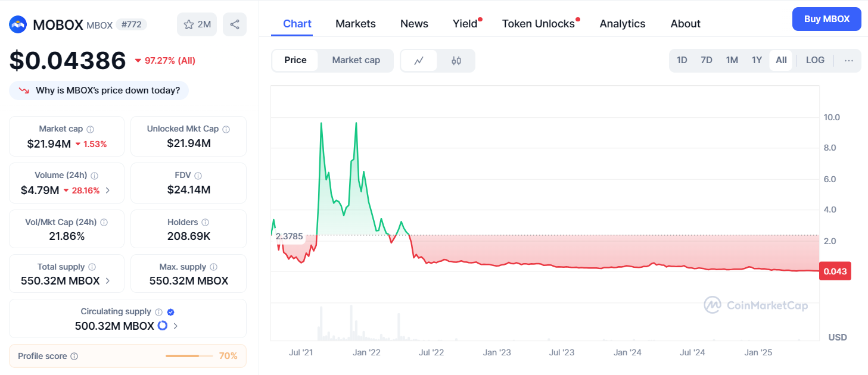Show Vol/Mkt Cap (24h) info icon
This screenshot has height=375, width=868.
click(104, 223)
